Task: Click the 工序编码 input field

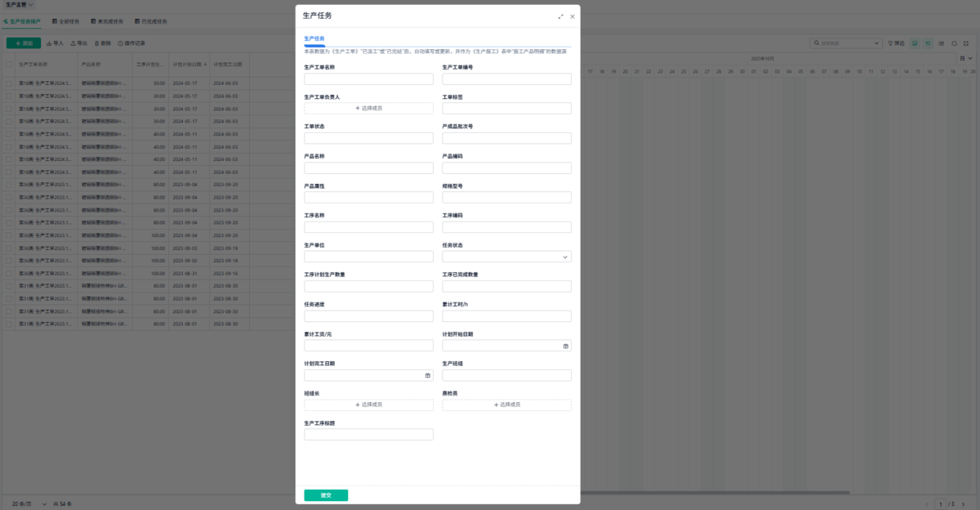Action: [506, 227]
